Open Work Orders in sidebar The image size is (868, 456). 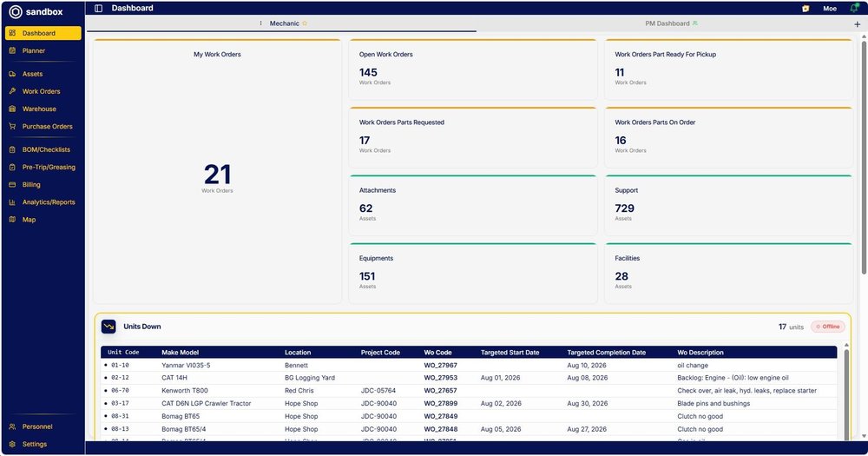tap(43, 91)
